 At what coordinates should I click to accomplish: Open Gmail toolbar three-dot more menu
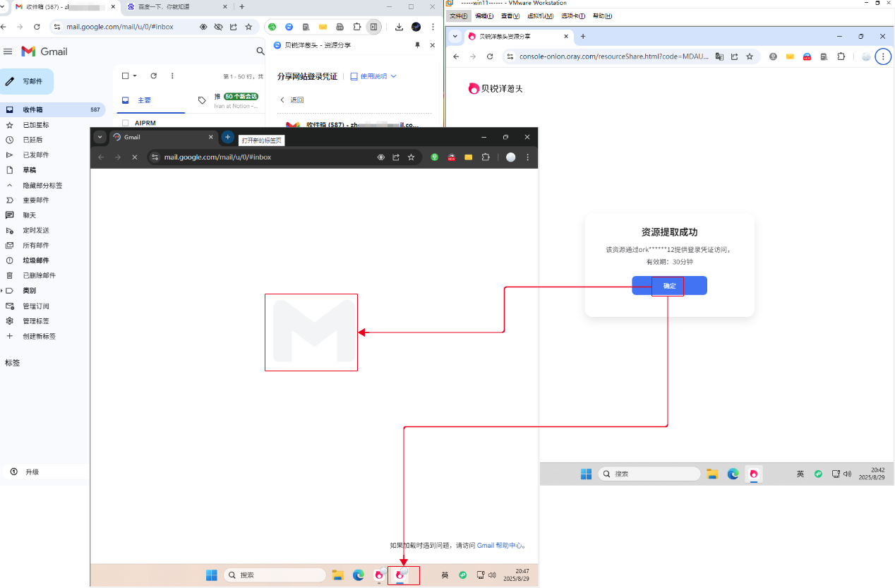click(172, 76)
